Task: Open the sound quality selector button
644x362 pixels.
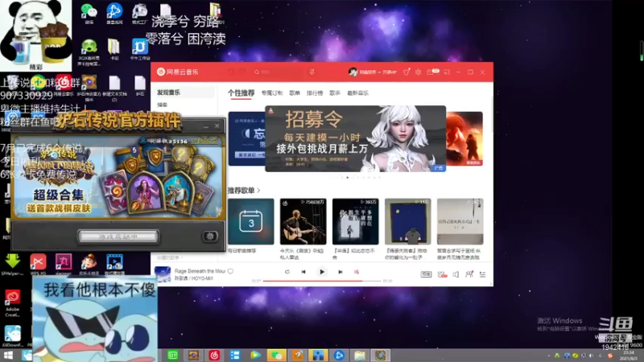Action: coord(426,274)
